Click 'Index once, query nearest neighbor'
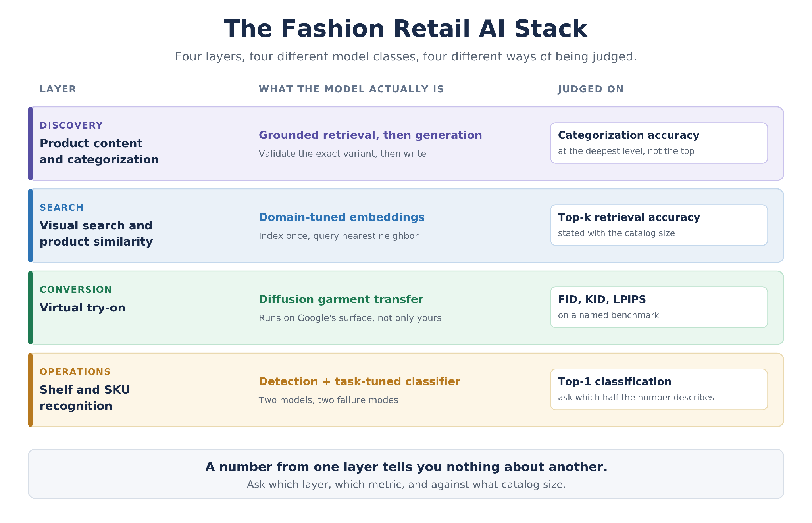This screenshot has width=812, height=523. [339, 236]
